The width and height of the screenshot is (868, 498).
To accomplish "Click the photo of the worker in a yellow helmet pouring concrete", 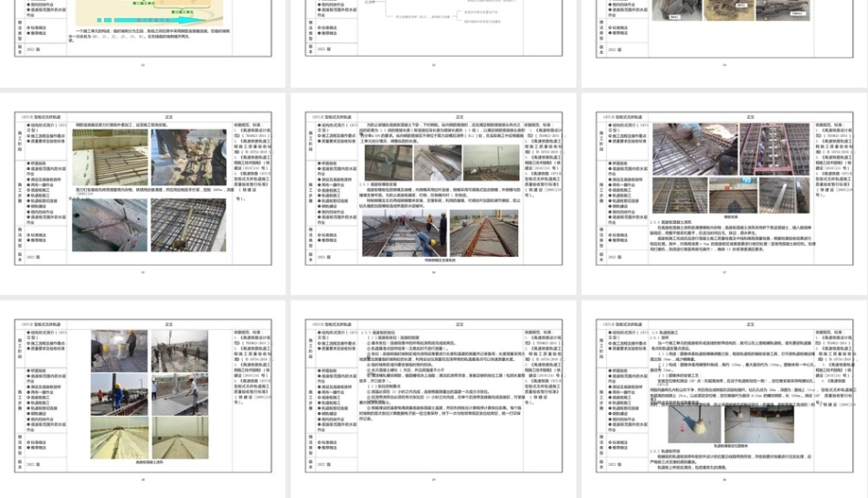I will [119, 395].
